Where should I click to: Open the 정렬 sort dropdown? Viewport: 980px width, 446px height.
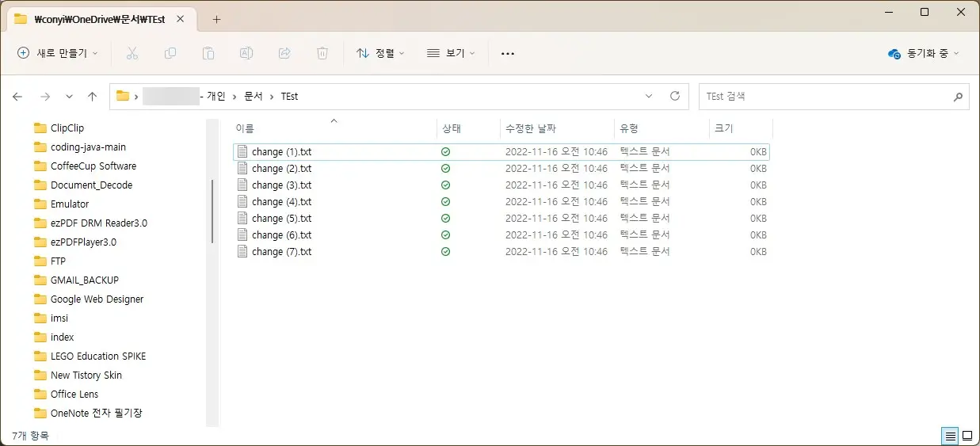(380, 53)
